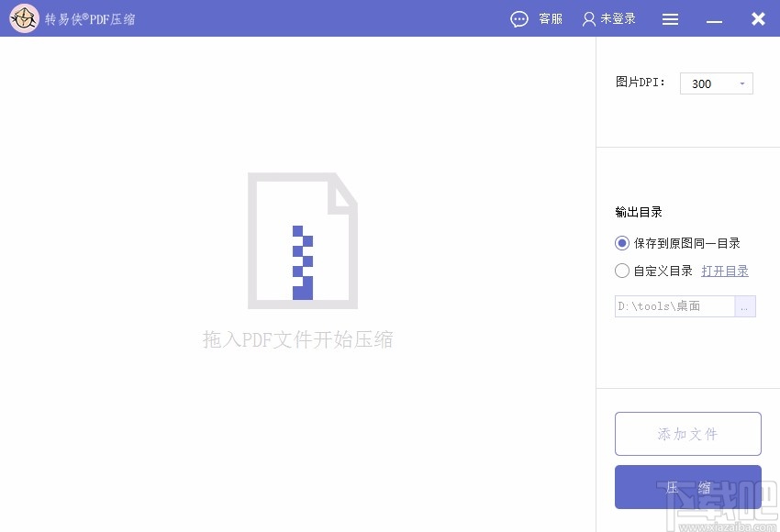Screen dimensions: 780x532
Task: Open login via 未登录 text
Action: coord(618,19)
